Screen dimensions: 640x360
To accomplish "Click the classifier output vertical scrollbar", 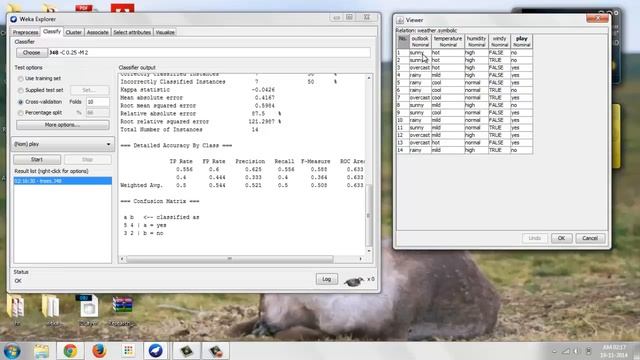I will (369, 215).
